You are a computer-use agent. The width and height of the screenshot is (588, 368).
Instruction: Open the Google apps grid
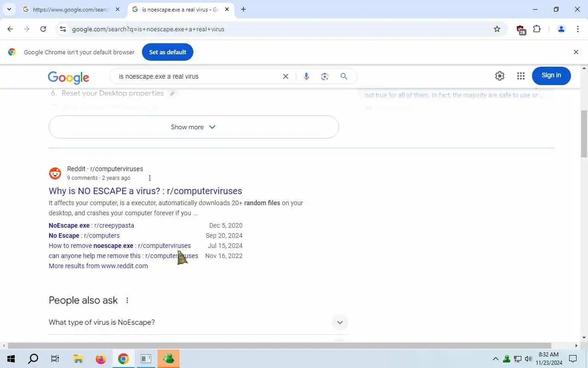click(521, 76)
